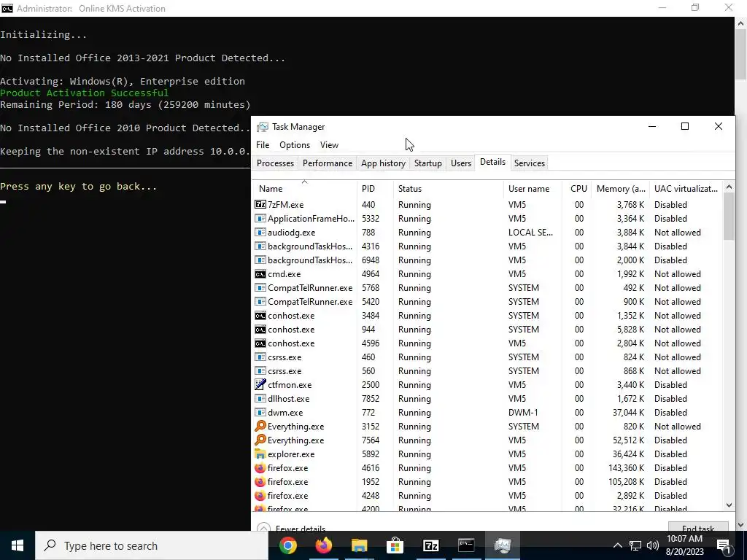The image size is (747, 560).
Task: Click the taskbar search box
Action: tap(152, 545)
